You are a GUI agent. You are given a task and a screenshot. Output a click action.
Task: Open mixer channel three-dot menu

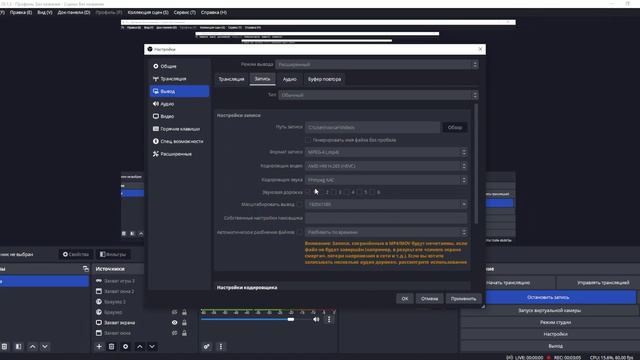pos(329,320)
